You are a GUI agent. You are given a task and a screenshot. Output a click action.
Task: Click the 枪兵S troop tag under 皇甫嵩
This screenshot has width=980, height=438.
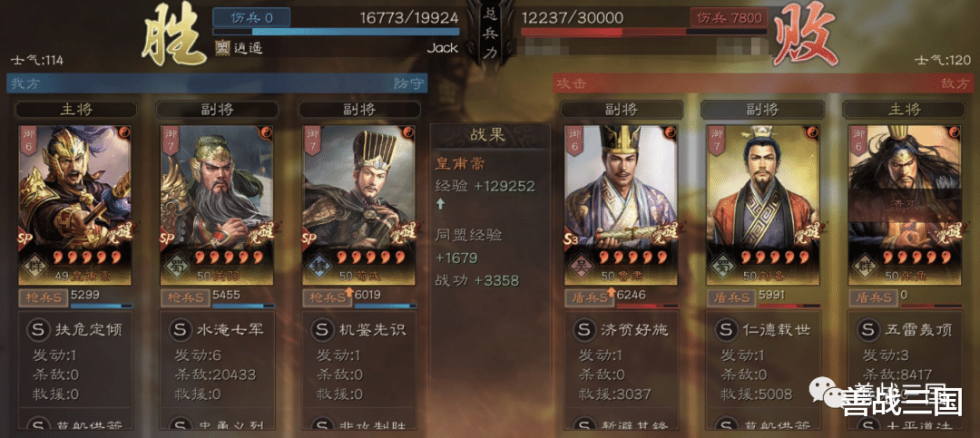[42, 297]
